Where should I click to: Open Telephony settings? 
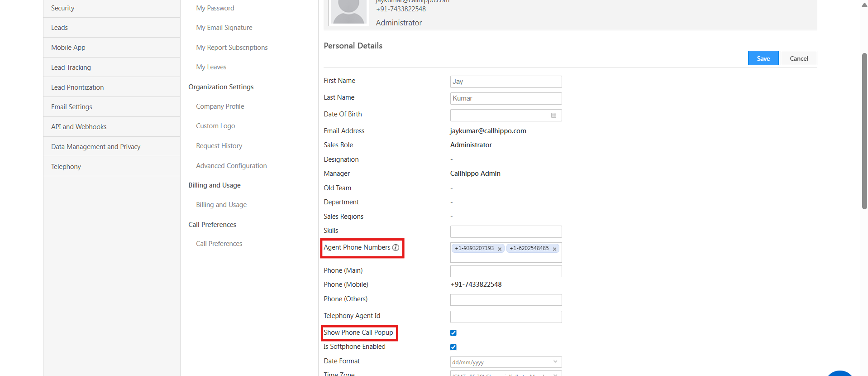[112, 167]
